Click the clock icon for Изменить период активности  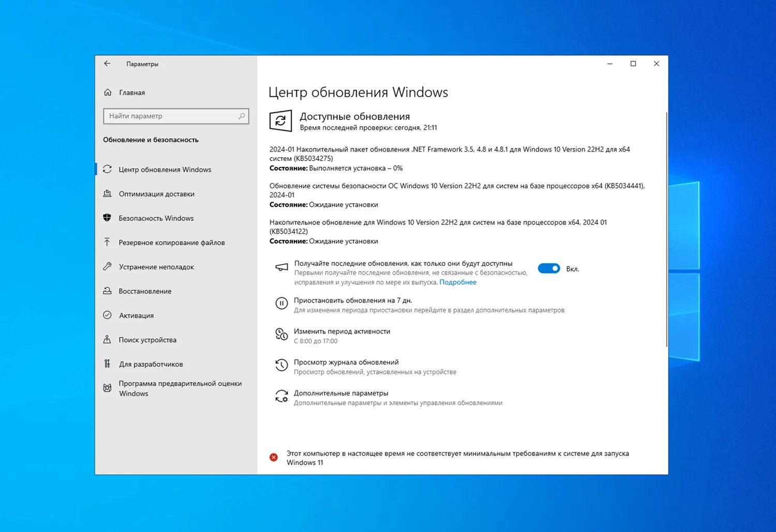click(281, 335)
